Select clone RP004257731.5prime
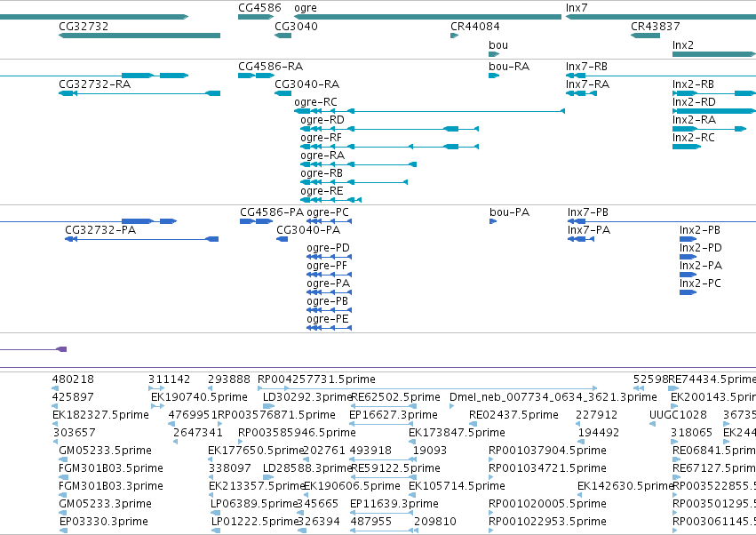756x535 pixels. [316, 379]
